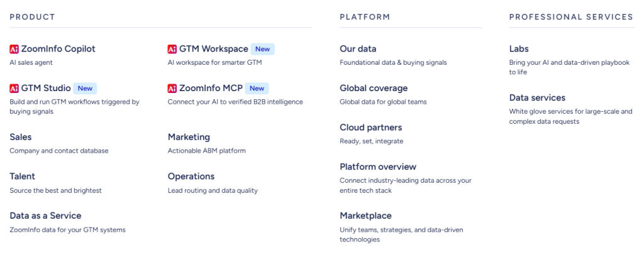
Task: Click the AI icon beside ZoomInfo MCP
Action: pyautogui.click(x=172, y=88)
